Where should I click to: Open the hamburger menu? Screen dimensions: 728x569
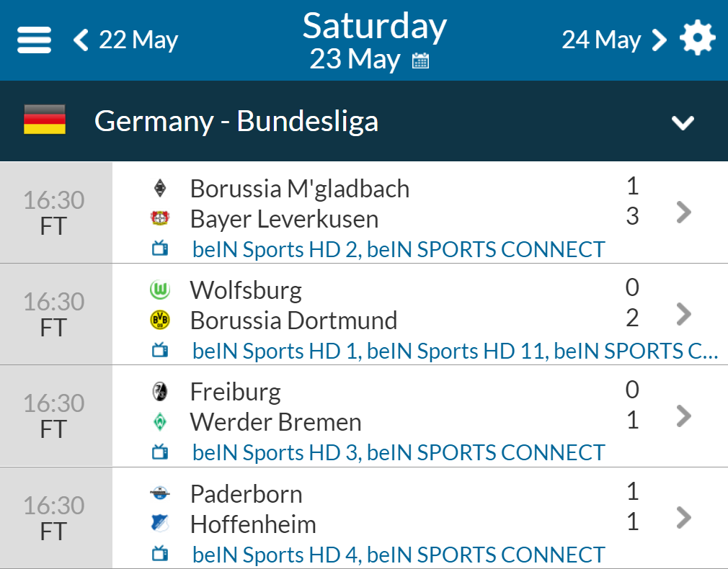click(x=34, y=40)
